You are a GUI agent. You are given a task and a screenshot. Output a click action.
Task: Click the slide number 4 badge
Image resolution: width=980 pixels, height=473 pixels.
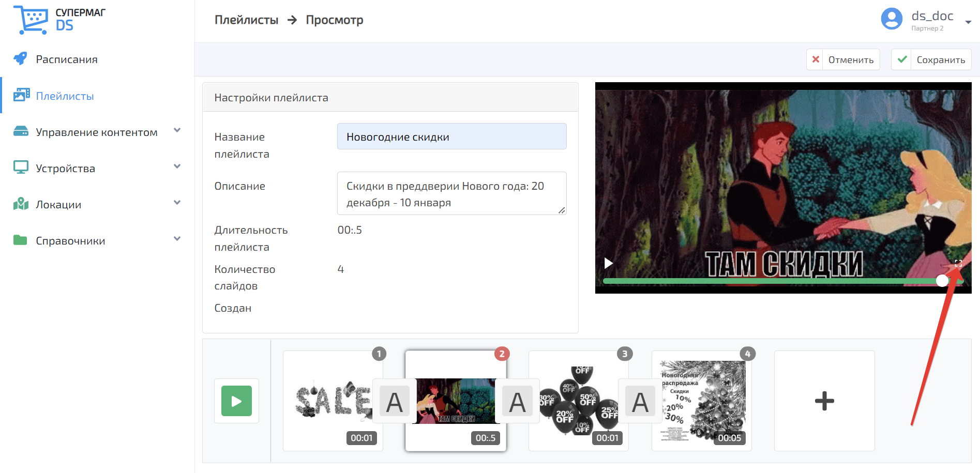click(748, 354)
